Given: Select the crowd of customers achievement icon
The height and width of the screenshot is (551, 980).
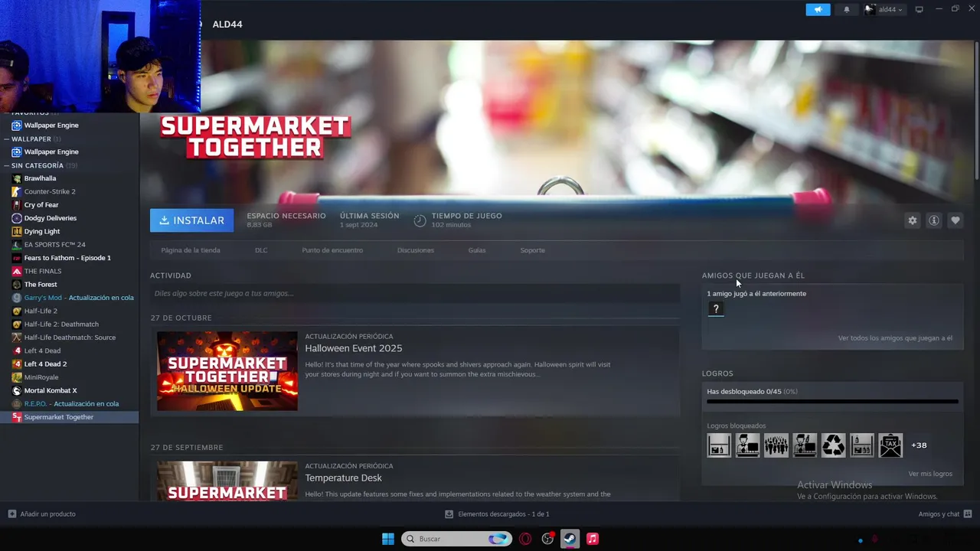Looking at the screenshot, I should (x=776, y=445).
